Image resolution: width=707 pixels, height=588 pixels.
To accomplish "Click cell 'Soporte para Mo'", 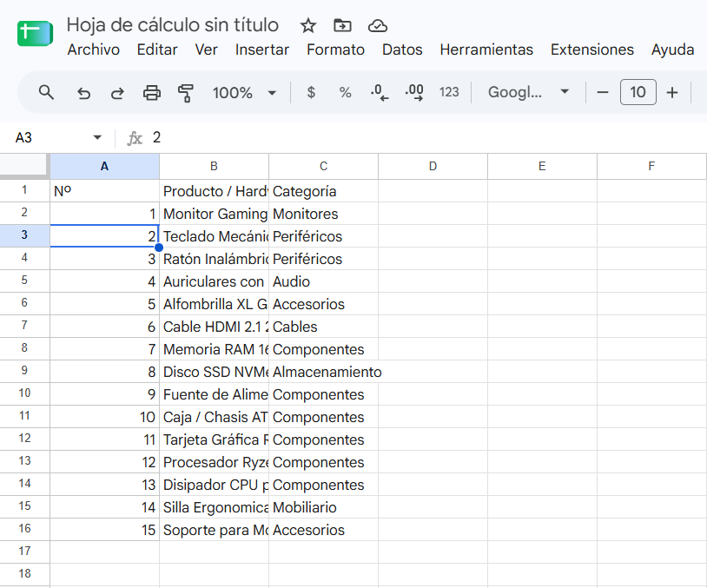I will tap(215, 530).
